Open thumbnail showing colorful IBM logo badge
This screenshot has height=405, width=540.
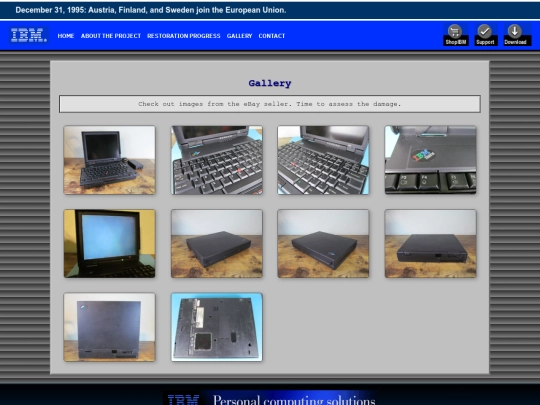[x=430, y=160]
